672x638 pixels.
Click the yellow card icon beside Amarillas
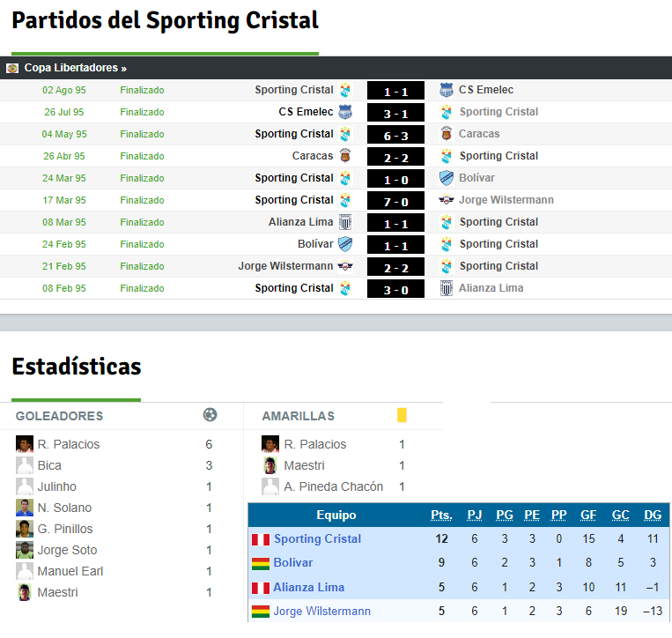point(402,415)
